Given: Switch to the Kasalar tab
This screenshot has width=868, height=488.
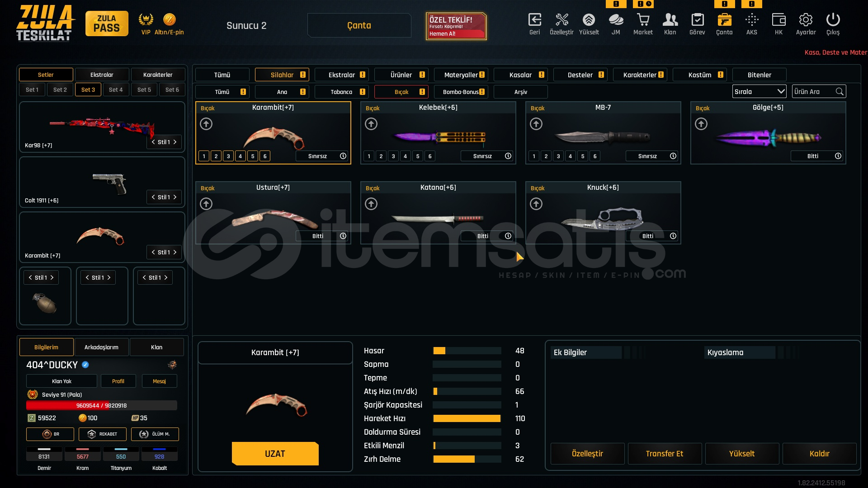Looking at the screenshot, I should point(520,75).
